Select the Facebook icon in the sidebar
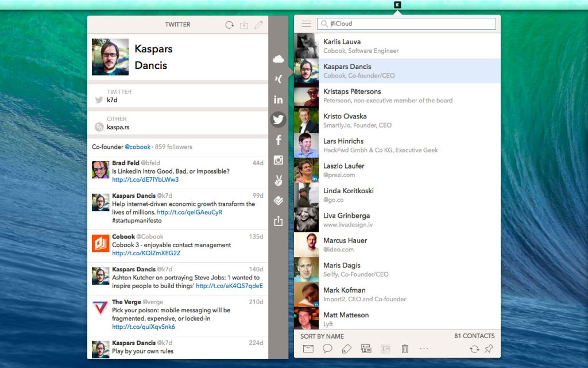 (278, 140)
